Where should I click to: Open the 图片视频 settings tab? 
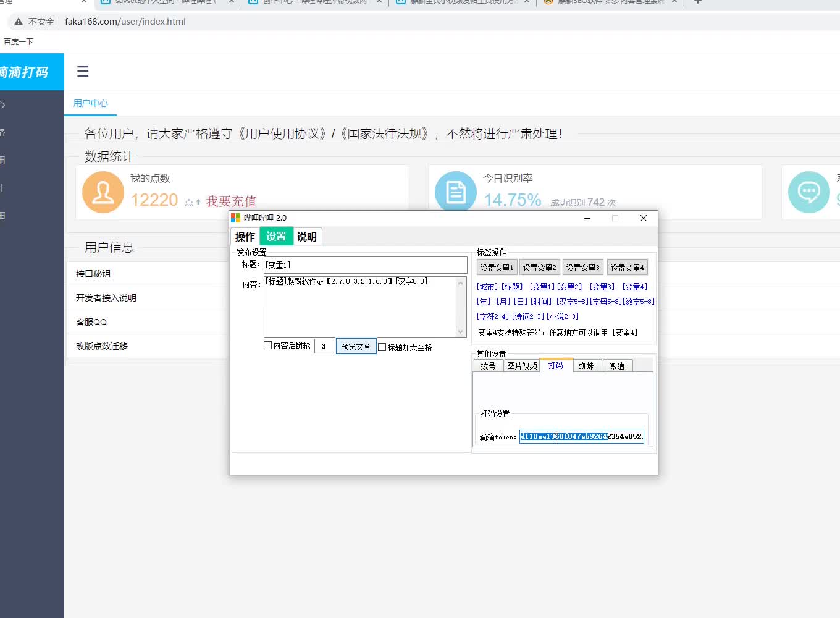[522, 366]
